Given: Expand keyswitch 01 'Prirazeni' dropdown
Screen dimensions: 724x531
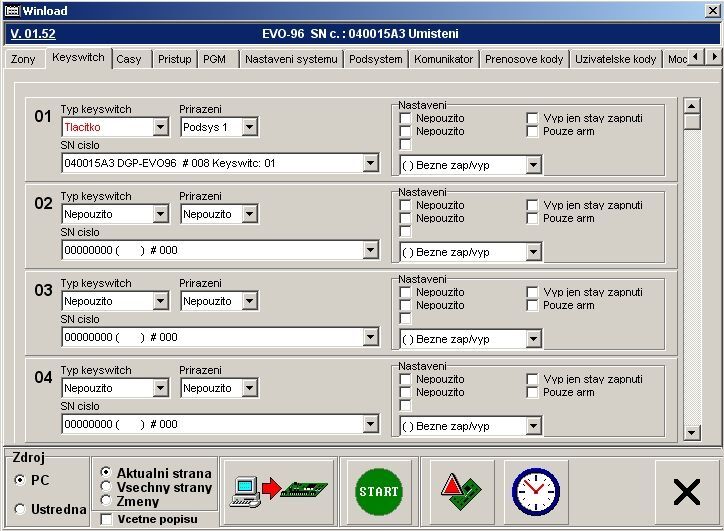Looking at the screenshot, I should 249,127.
